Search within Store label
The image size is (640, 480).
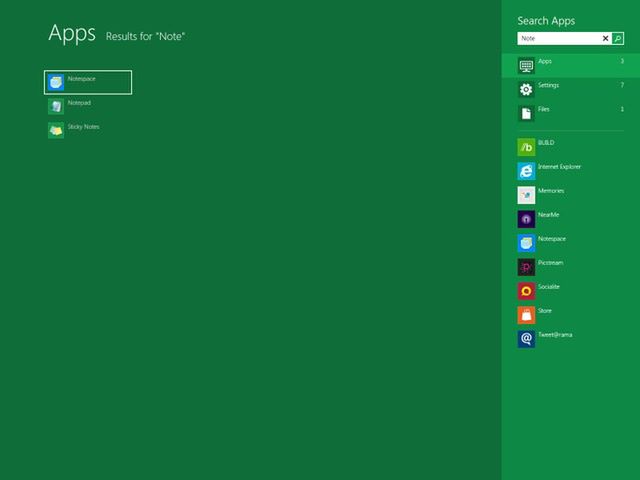545,311
